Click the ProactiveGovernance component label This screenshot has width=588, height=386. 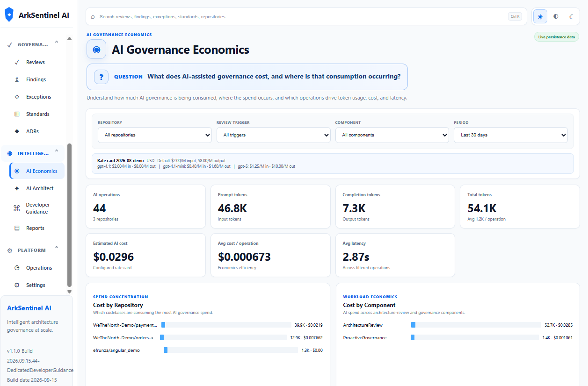pyautogui.click(x=365, y=337)
